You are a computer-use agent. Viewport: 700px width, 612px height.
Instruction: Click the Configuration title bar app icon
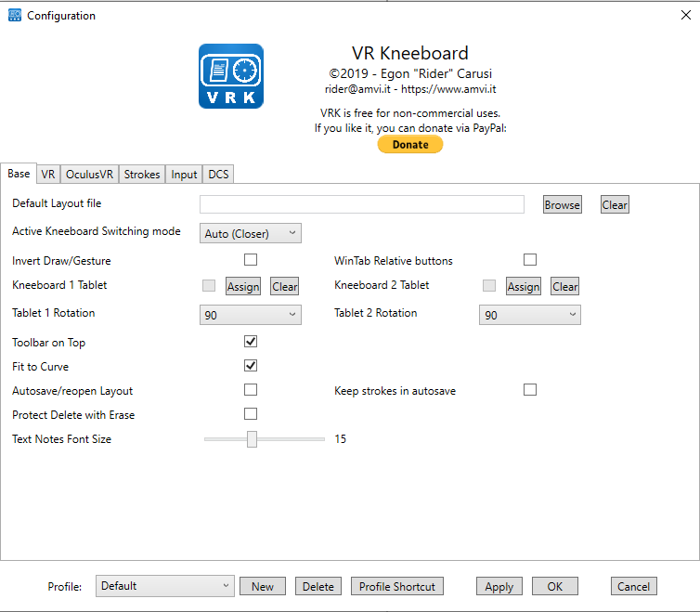pos(15,16)
